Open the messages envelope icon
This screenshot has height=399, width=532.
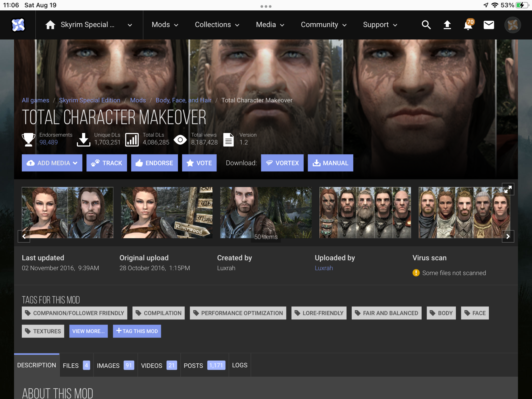point(489,25)
